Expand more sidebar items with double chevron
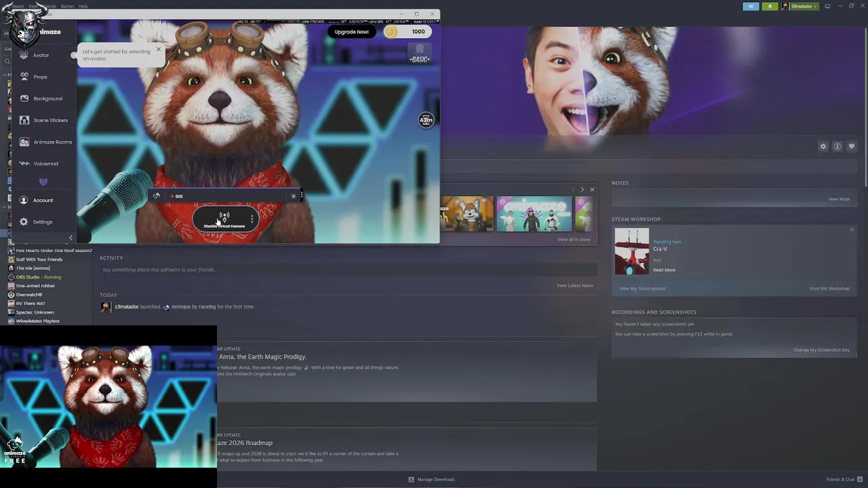 tap(43, 182)
